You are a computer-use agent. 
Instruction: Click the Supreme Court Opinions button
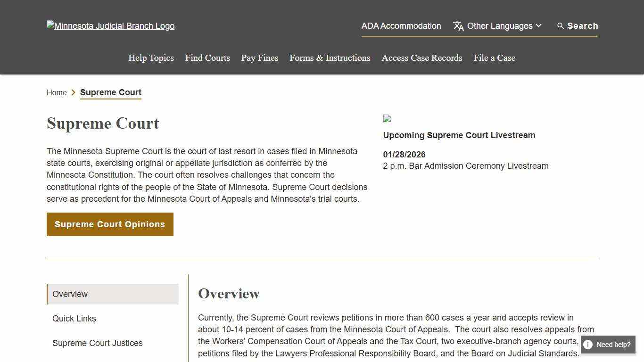[x=110, y=224]
